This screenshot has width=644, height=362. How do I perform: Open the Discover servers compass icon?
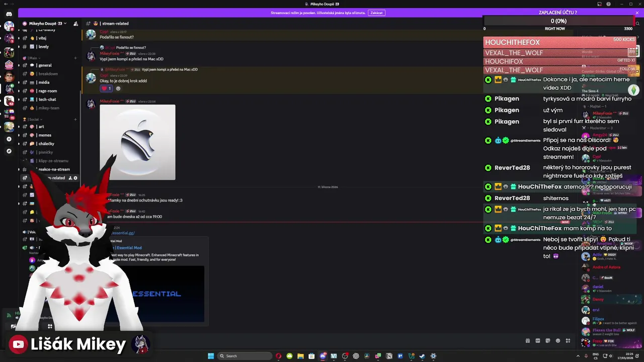point(9,151)
